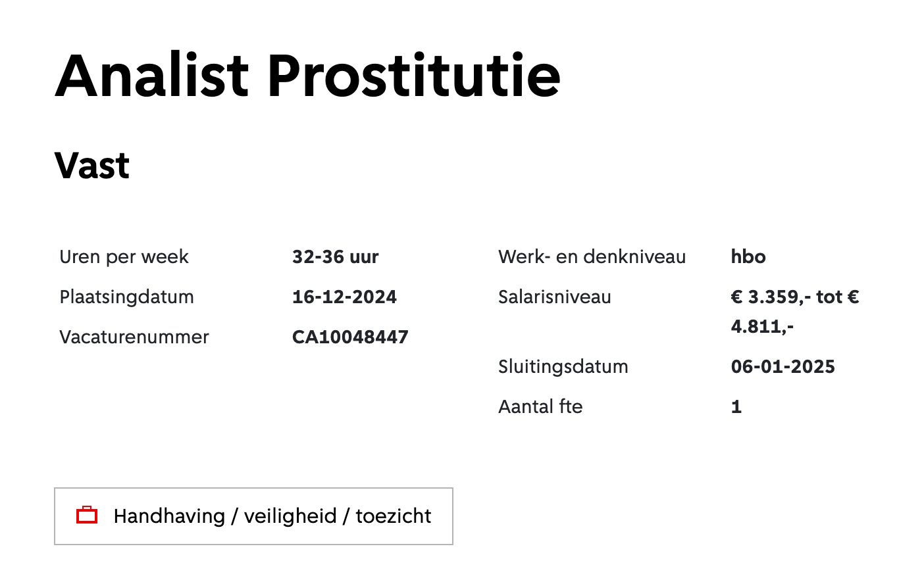Select the posting date 16-12-2024
The image size is (924, 584).
pyautogui.click(x=344, y=297)
